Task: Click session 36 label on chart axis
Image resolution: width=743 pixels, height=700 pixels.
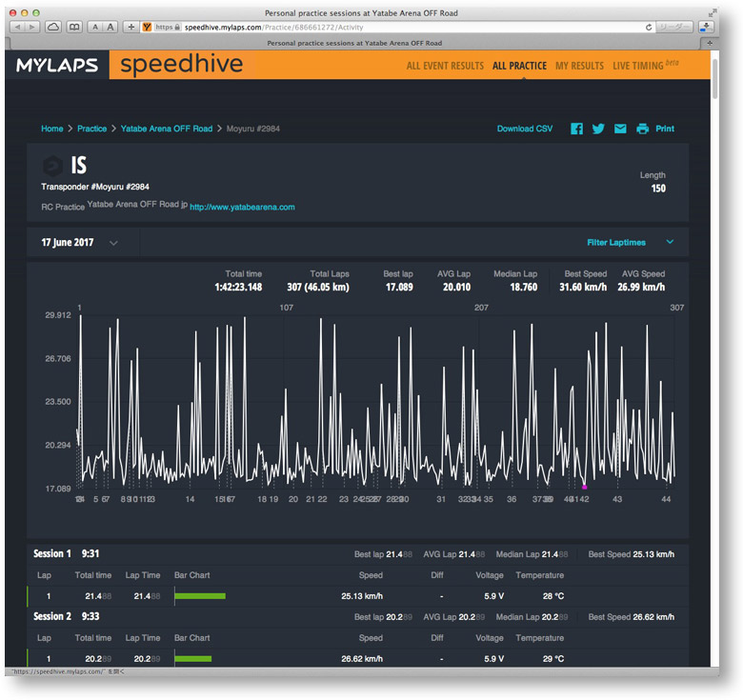Action: click(x=512, y=499)
